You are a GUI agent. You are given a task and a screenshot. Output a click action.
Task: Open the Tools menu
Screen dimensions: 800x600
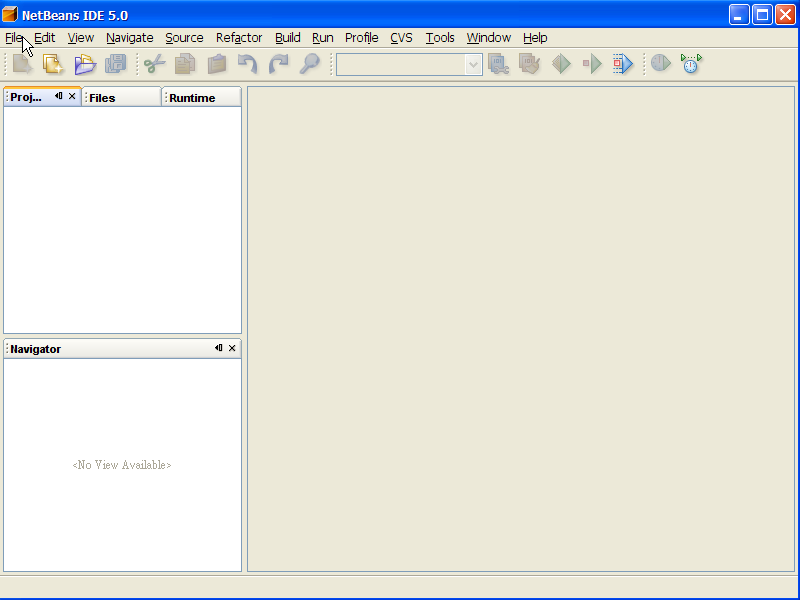tap(440, 38)
